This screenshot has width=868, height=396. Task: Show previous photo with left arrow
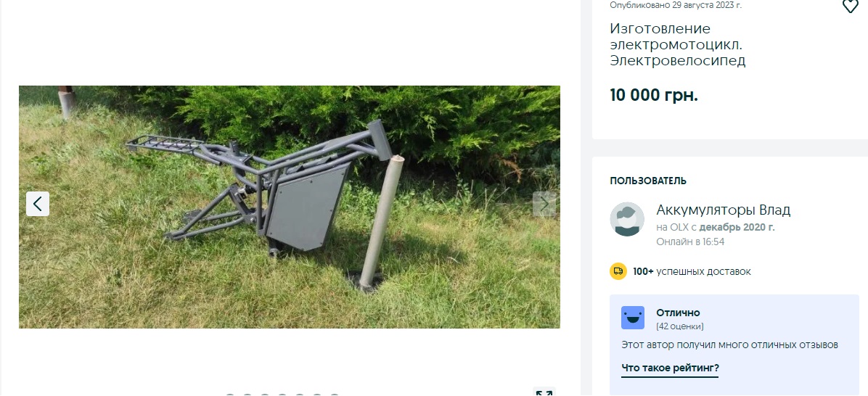(38, 204)
